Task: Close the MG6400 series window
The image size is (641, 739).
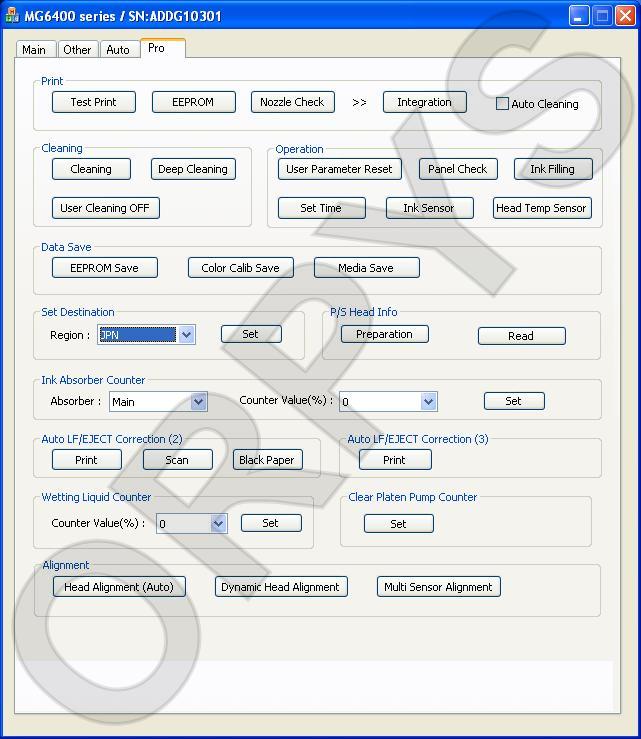Action: [625, 16]
